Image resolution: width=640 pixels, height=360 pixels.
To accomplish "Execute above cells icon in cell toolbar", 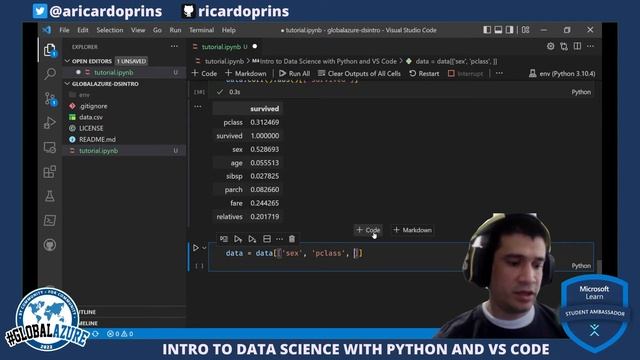I will point(238,239).
